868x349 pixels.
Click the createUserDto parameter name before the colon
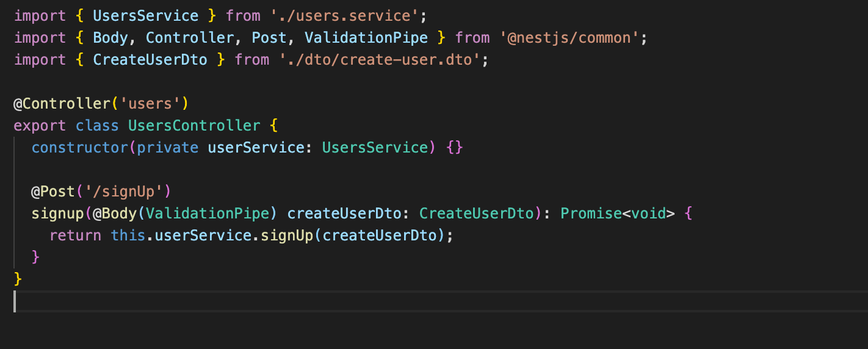pyautogui.click(x=344, y=213)
